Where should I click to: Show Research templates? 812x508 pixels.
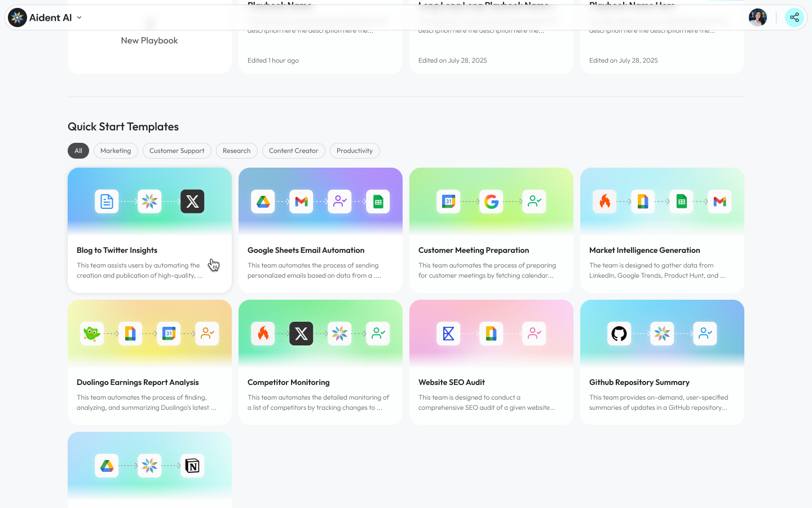pos(236,151)
